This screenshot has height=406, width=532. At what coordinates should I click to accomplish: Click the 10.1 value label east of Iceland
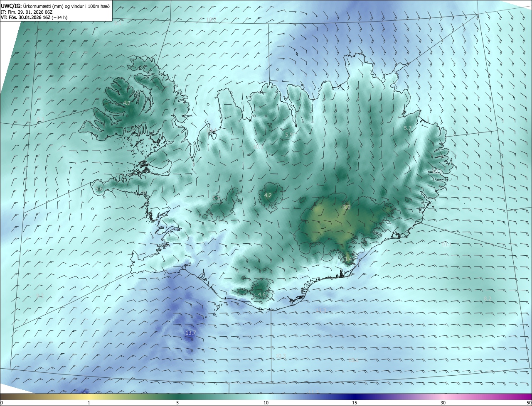point(446,245)
